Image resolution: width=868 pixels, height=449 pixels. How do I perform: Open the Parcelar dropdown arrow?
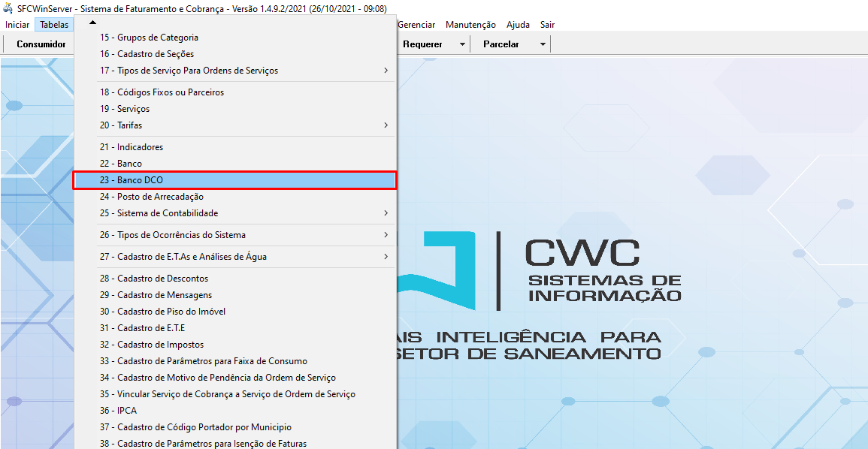tap(543, 44)
